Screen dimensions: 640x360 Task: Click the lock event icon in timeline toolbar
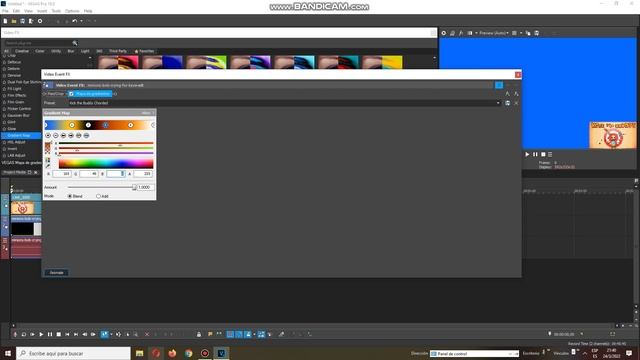click(199, 334)
